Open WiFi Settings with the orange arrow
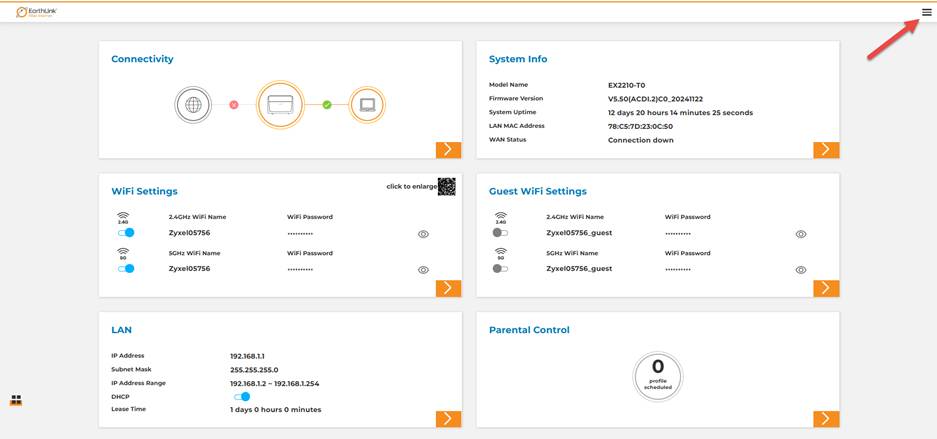Screen dimensions: 937x439 [x=448, y=288]
